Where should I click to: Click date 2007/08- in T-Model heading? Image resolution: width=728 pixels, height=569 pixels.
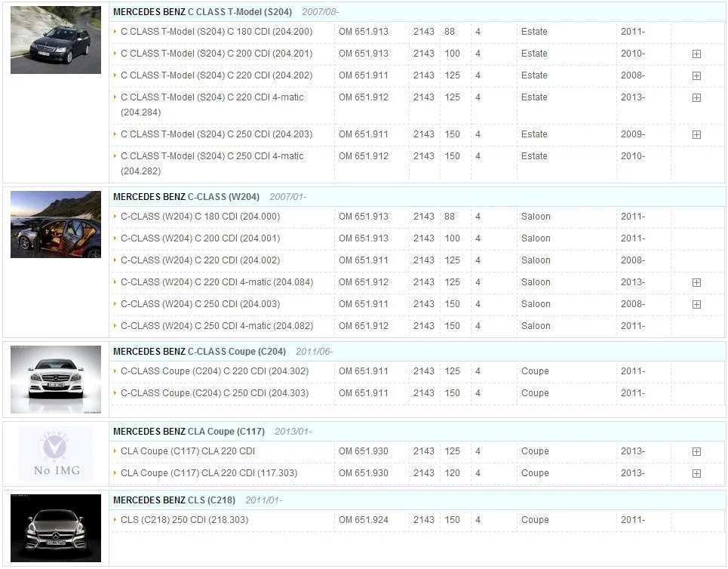[x=321, y=12]
